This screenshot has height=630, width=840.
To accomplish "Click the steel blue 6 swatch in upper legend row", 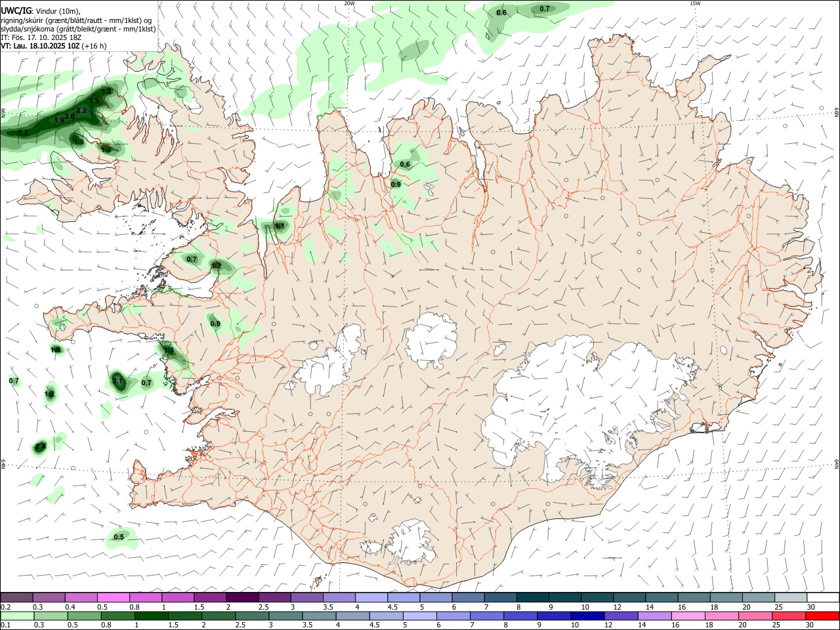I will [x=468, y=597].
